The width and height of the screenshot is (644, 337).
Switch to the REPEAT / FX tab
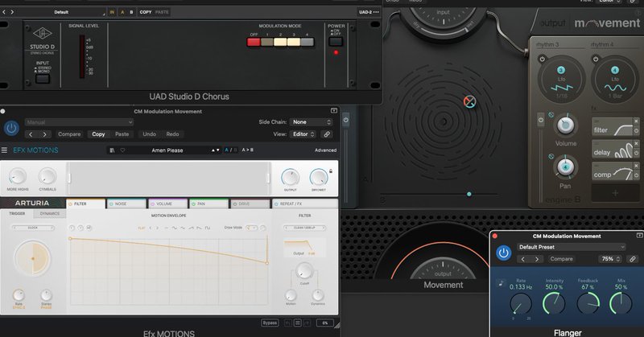click(x=305, y=203)
